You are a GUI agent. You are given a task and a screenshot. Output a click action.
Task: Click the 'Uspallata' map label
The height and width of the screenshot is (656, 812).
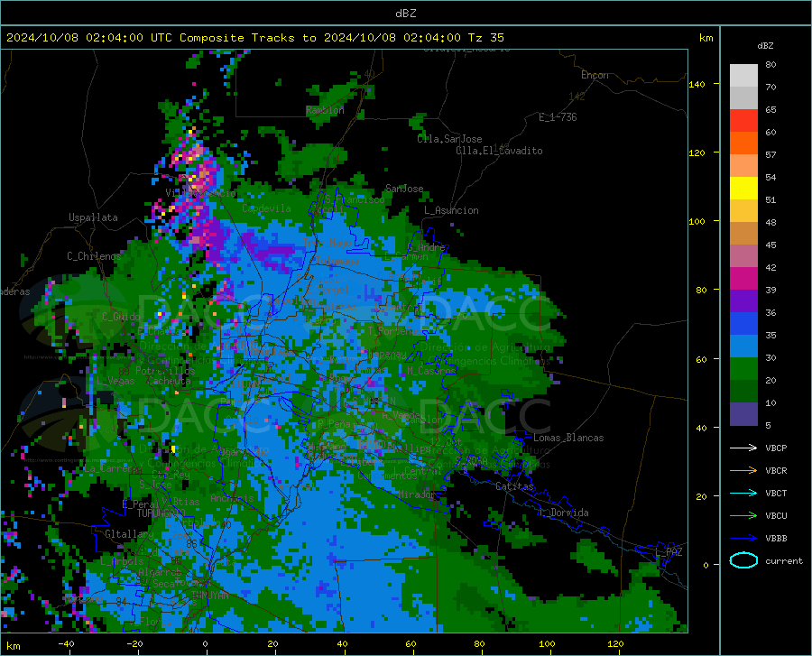[x=93, y=217]
